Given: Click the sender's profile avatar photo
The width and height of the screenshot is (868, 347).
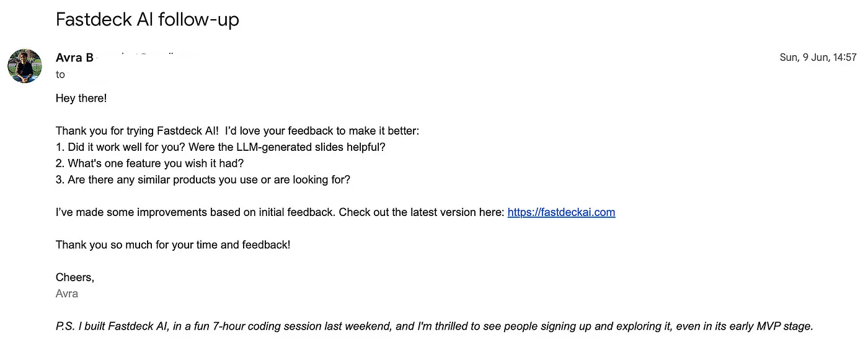Looking at the screenshot, I should 25,66.
